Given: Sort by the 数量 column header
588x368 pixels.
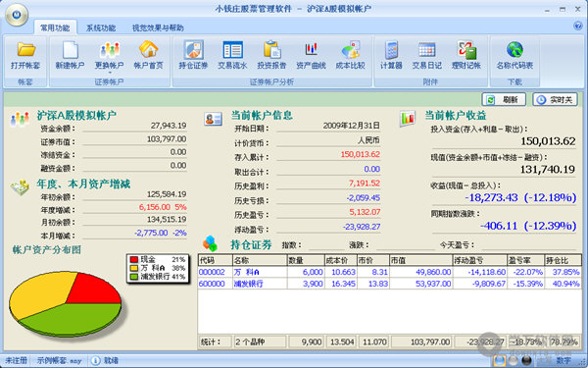Looking at the screenshot, I should [306, 260].
